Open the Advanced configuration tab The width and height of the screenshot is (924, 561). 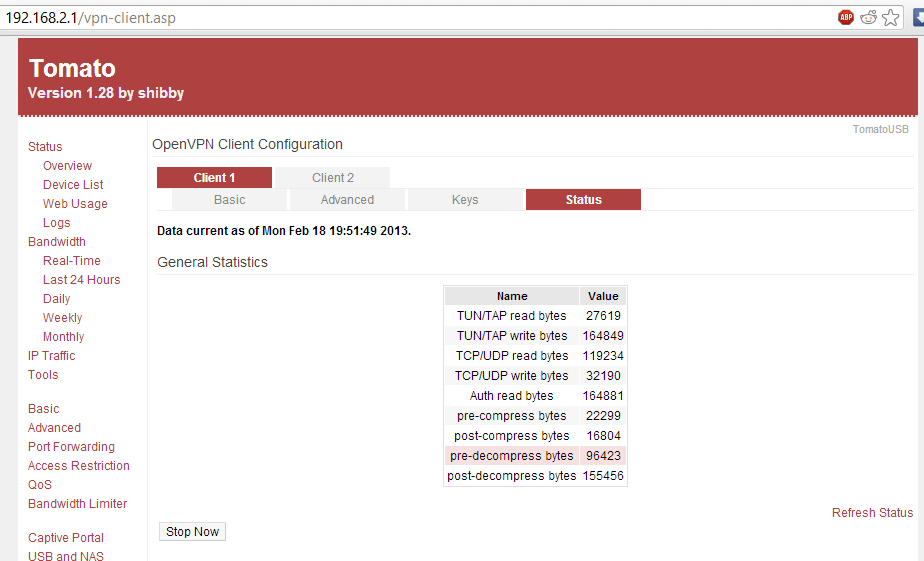347,200
